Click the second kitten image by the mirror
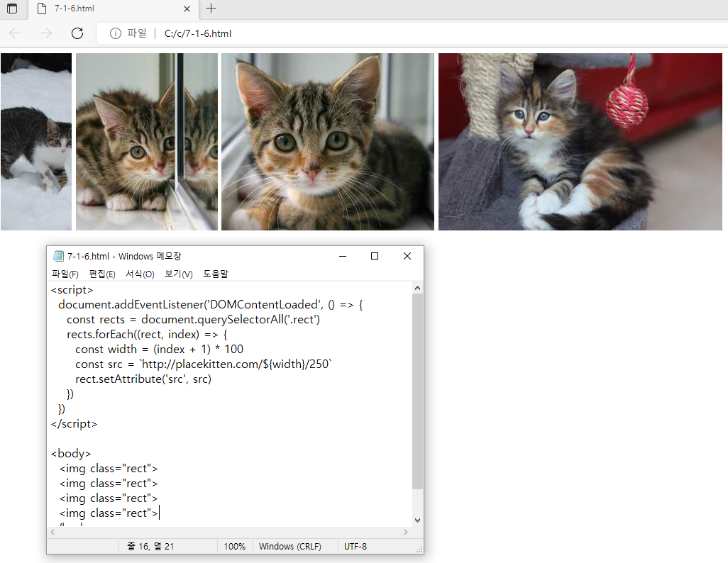Screen dimensions: 728x563 [x=147, y=142]
